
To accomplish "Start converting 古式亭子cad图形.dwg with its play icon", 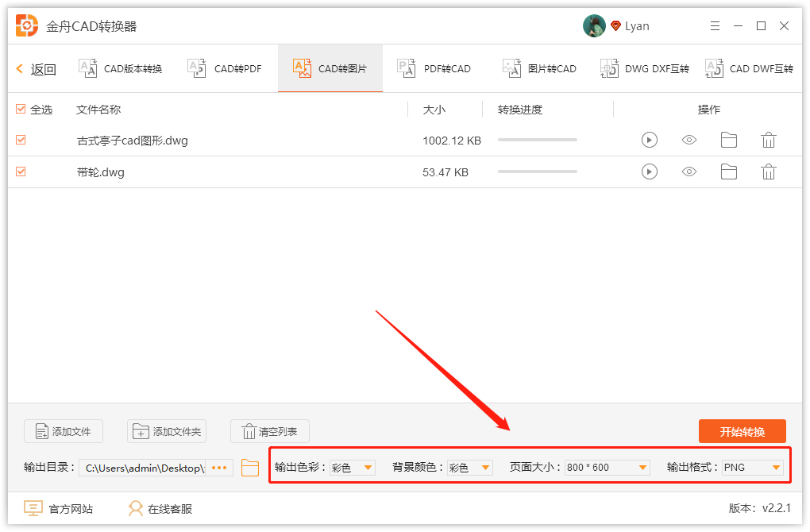I will pyautogui.click(x=650, y=140).
